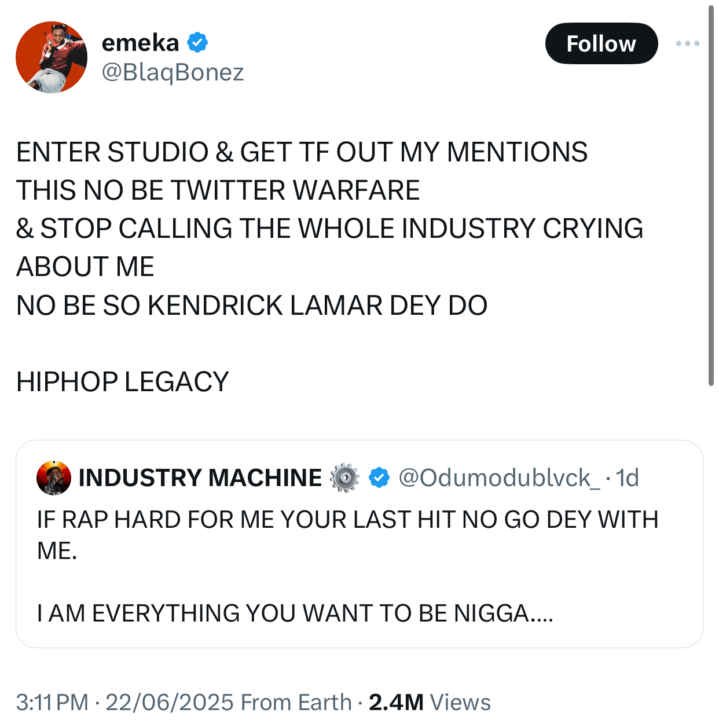Click the 3:11 PM post time
The image size is (719, 728).
pos(52,702)
